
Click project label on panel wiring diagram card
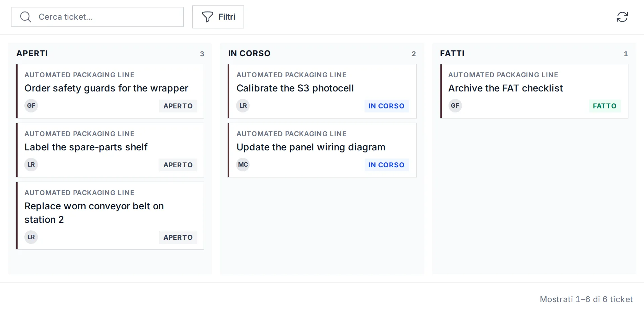[292, 134]
